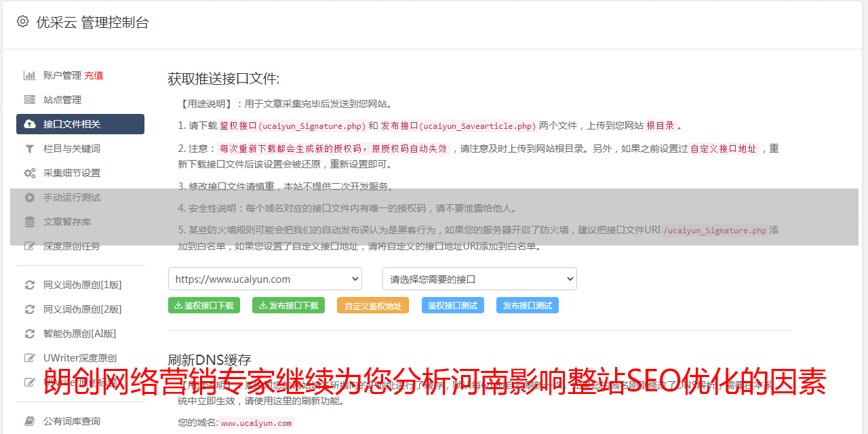Click the refresh icon for 同义词伪原创[1版]
Viewport: 868px width, 434px height.
click(30, 285)
